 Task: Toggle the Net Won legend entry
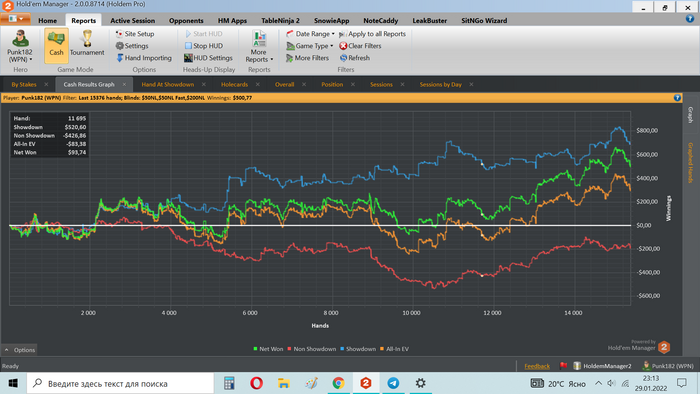coord(268,349)
